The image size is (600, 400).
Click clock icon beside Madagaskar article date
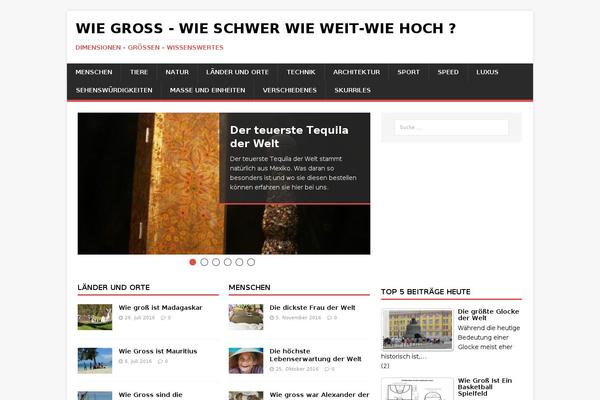(x=121, y=318)
